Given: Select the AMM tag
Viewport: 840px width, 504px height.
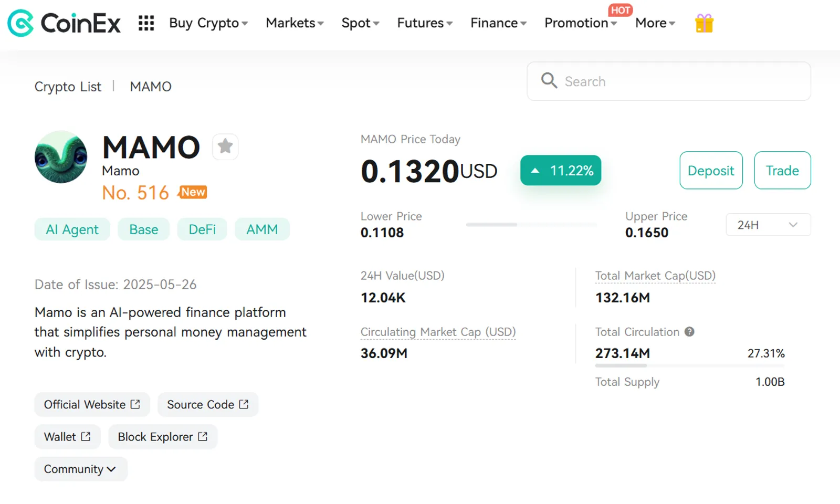Looking at the screenshot, I should [x=262, y=229].
